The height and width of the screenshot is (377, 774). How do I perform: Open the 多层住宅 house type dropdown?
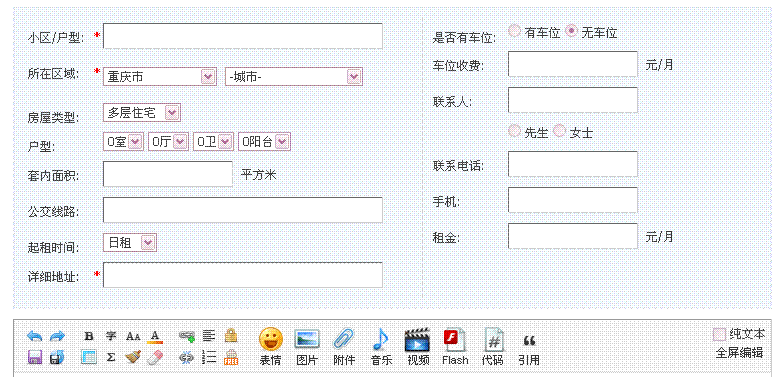coord(142,113)
